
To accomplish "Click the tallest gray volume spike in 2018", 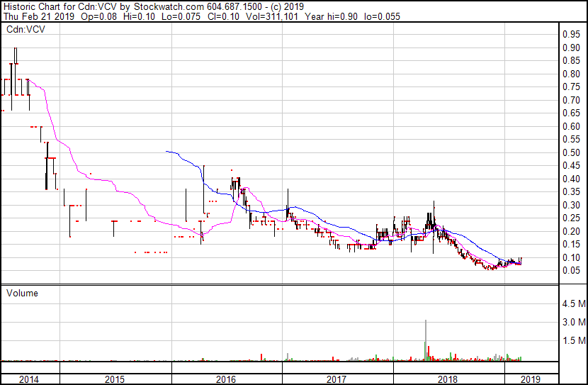I will click(x=426, y=340).
